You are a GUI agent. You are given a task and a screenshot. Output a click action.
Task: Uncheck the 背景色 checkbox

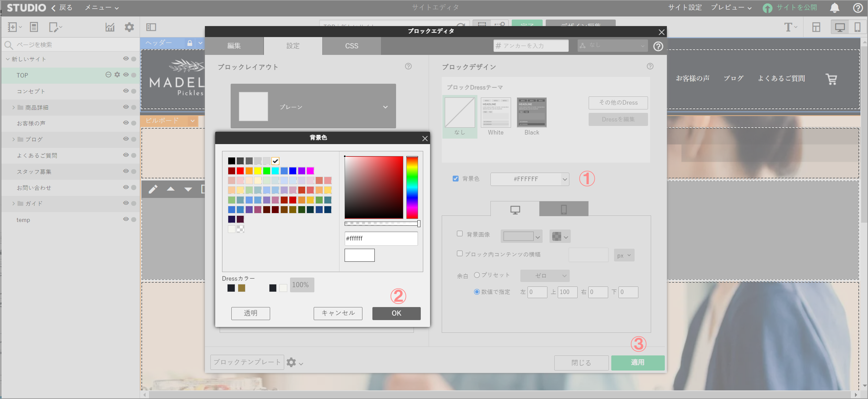click(x=455, y=179)
